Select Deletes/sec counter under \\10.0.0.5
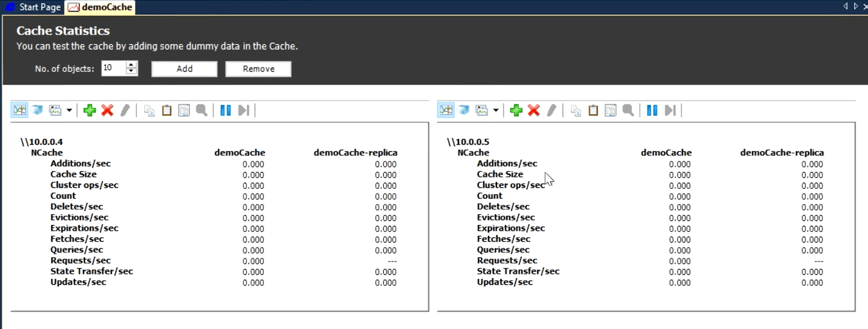 (503, 207)
